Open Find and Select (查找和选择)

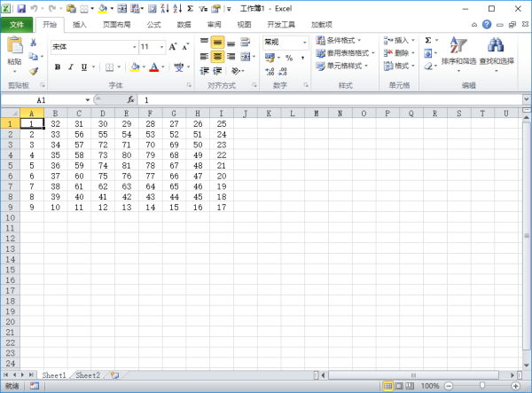(496, 51)
